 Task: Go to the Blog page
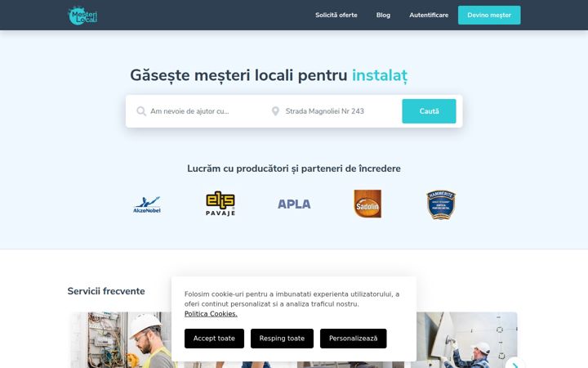click(x=383, y=15)
